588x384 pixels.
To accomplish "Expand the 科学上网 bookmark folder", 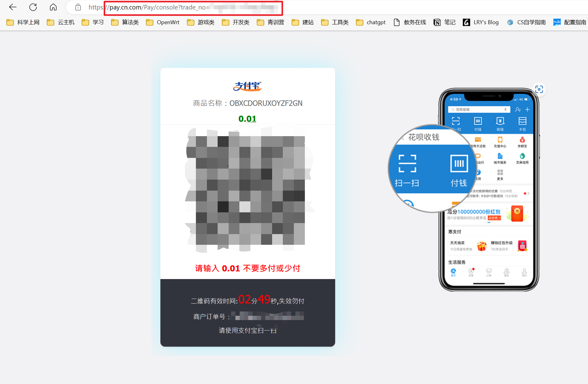I will 23,22.
